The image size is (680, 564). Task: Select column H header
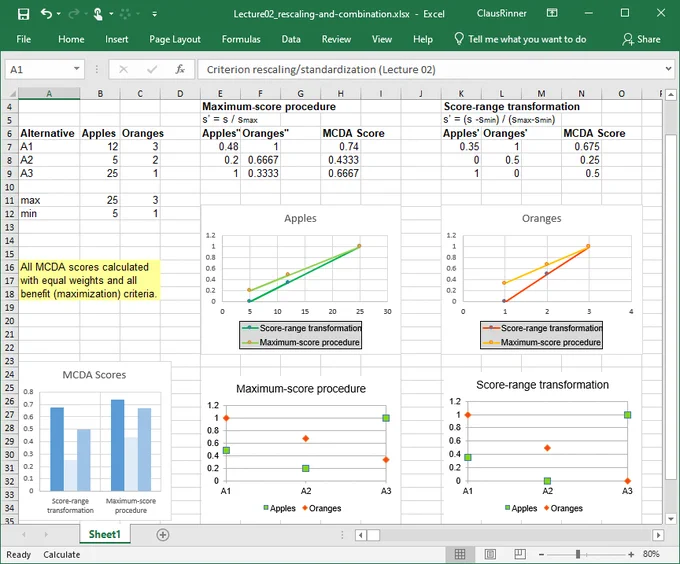[341, 94]
